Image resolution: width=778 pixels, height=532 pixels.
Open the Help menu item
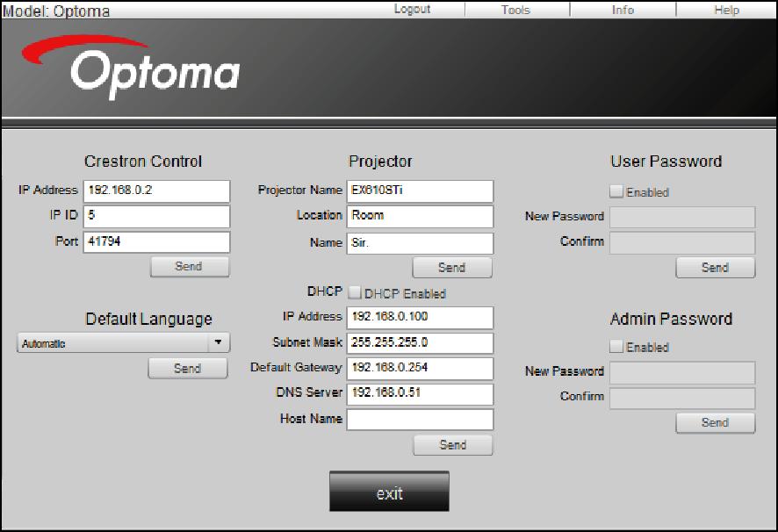727,10
